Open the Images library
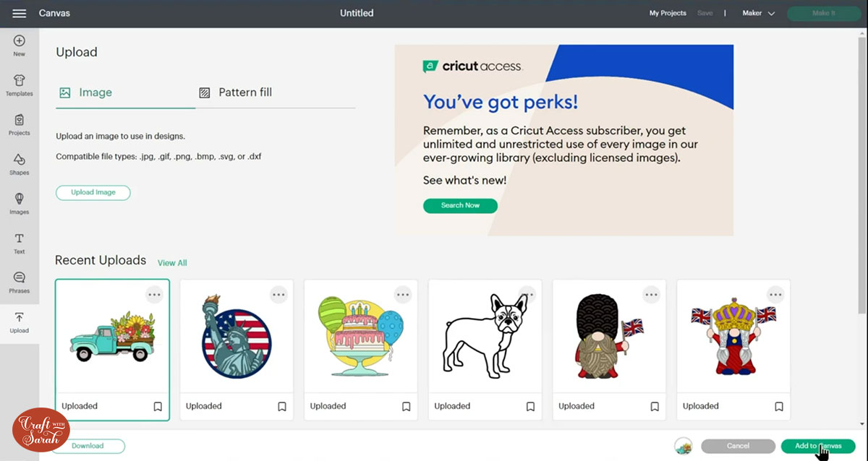The image size is (868, 461). (x=20, y=202)
